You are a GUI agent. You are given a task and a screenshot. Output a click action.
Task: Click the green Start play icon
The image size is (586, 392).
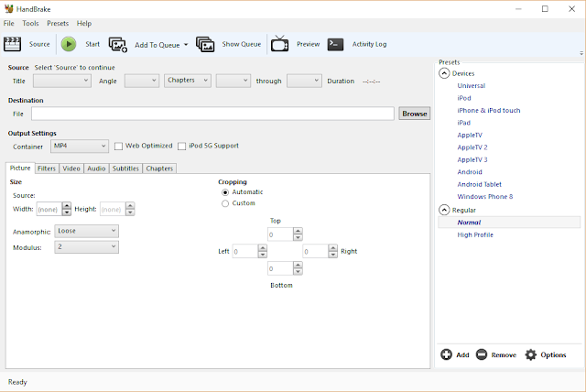[69, 44]
